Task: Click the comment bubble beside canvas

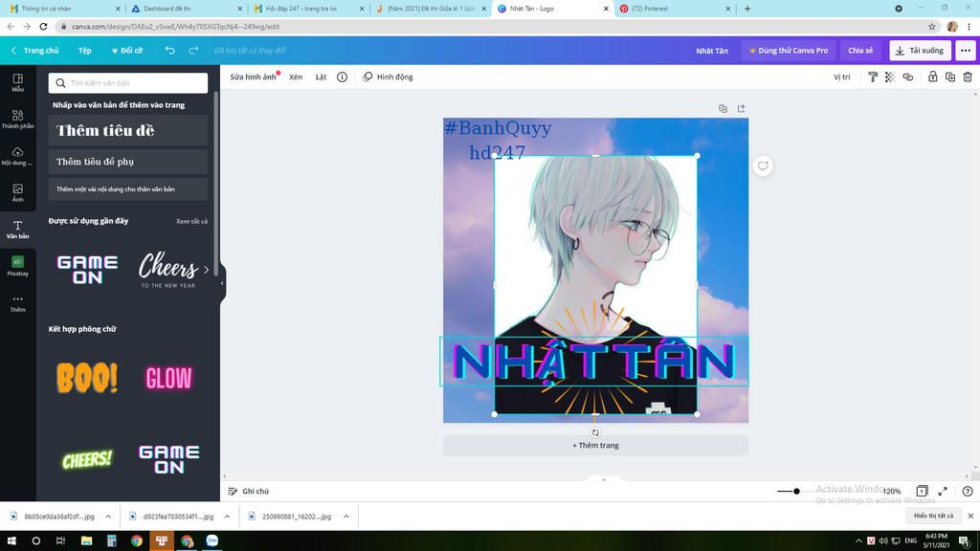Action: point(763,165)
